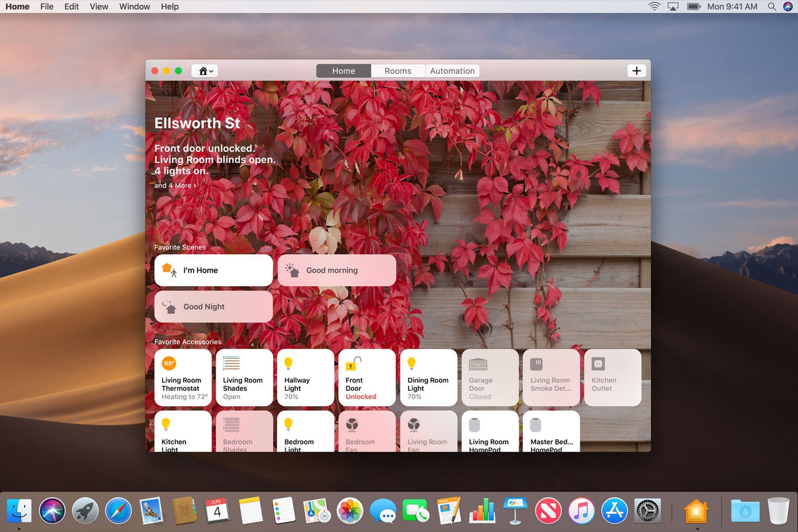Launch FaceTime from the Dock
Screen dimensions: 798x532
click(416, 511)
